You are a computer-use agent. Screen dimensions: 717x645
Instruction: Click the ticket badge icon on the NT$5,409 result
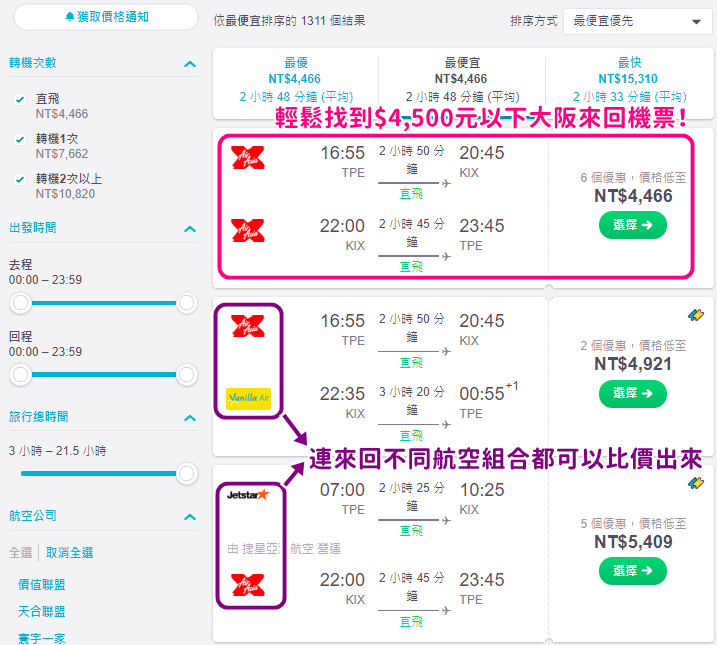[696, 483]
